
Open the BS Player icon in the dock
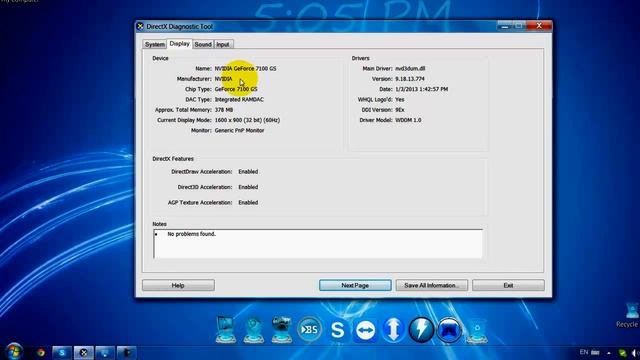pyautogui.click(x=309, y=329)
